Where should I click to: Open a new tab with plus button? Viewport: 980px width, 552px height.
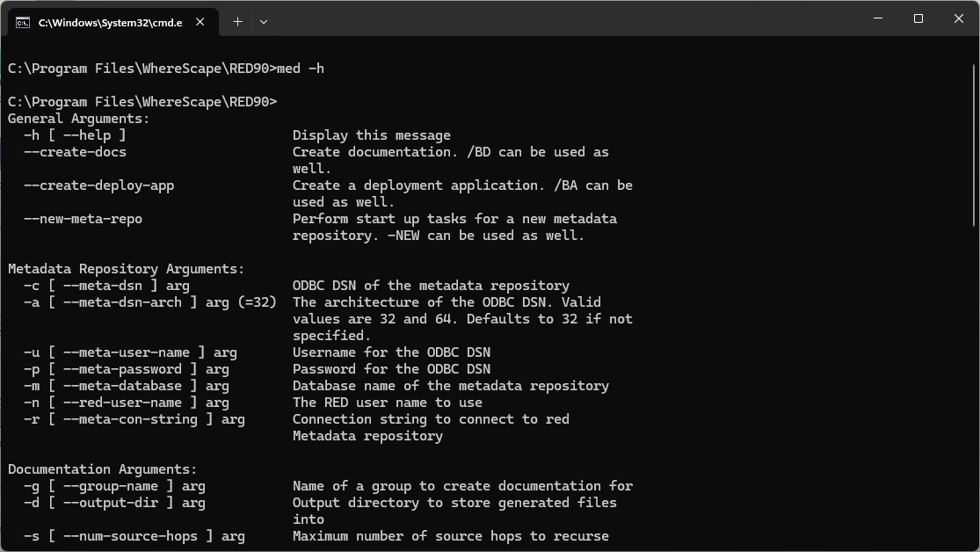click(x=237, y=22)
